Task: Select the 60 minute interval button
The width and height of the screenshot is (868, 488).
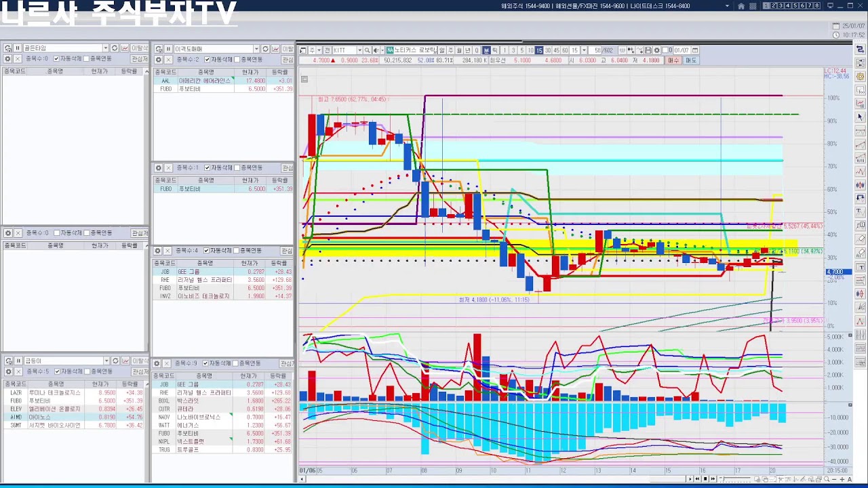Action: [x=565, y=50]
